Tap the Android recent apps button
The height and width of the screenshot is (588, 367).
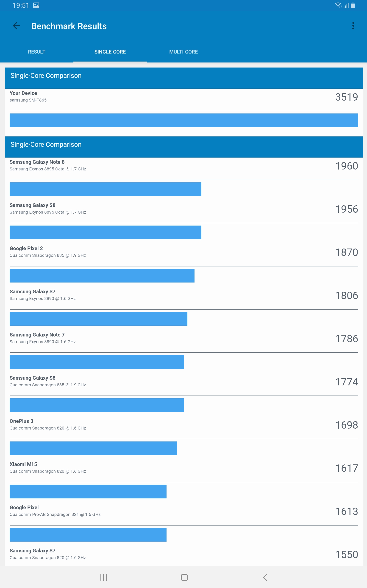pyautogui.click(x=104, y=577)
